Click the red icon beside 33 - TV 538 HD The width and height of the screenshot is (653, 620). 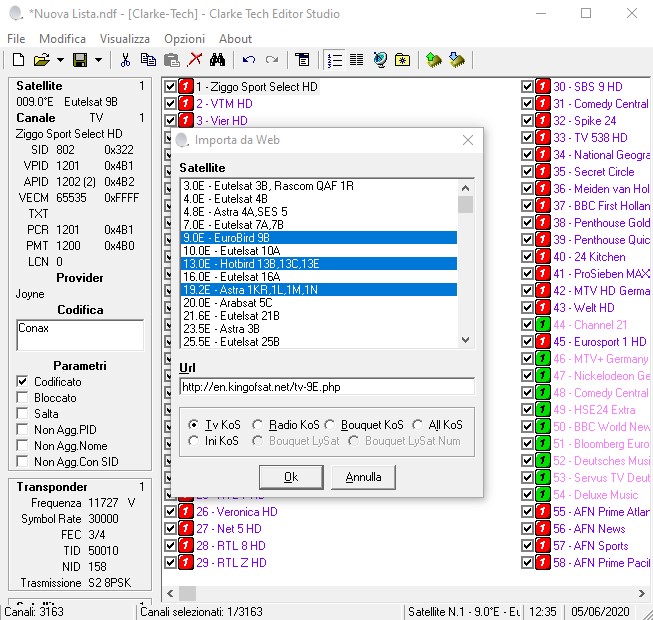click(543, 137)
